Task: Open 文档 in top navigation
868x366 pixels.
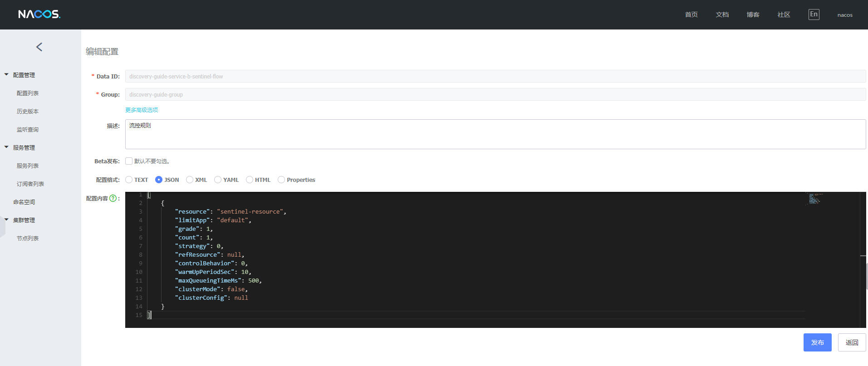Action: (722, 15)
